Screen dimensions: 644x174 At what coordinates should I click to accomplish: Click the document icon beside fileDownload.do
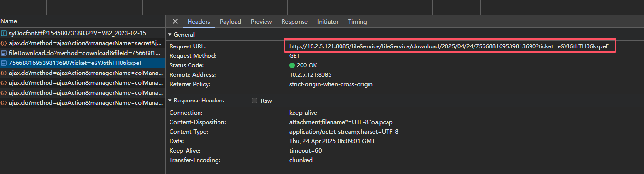pyautogui.click(x=4, y=53)
